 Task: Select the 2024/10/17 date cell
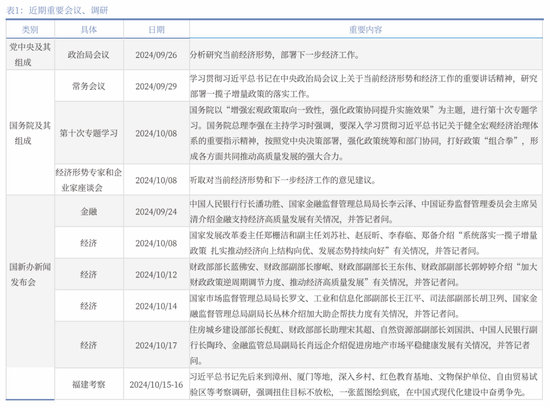(156, 345)
